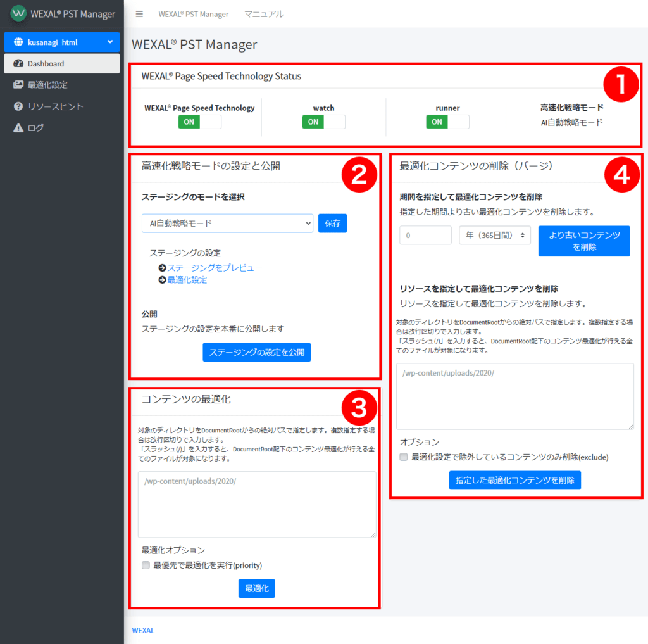Focus the purge resource path textarea
Viewport: 648px width, 644px height.
pyautogui.click(x=515, y=396)
